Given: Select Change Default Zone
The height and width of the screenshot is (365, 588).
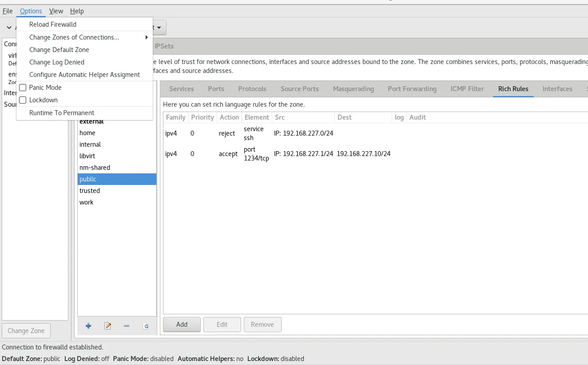Looking at the screenshot, I should 84,50.
